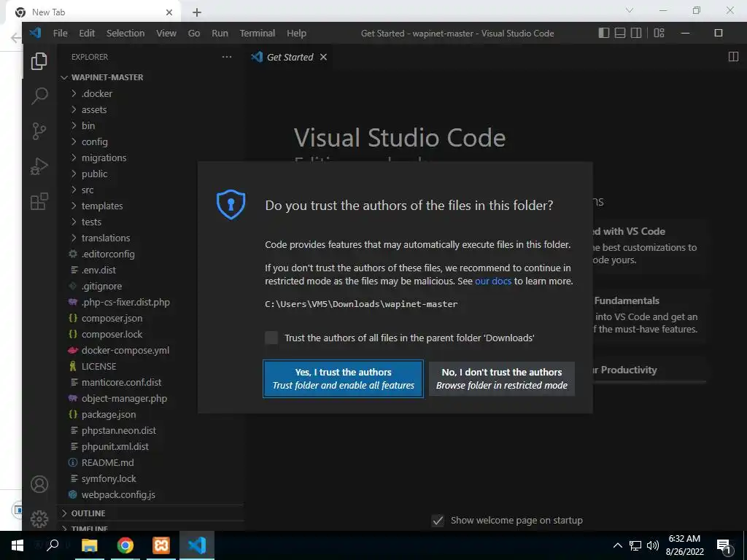Open the Edit menu
Screen dimensions: 747x560
[87, 33]
